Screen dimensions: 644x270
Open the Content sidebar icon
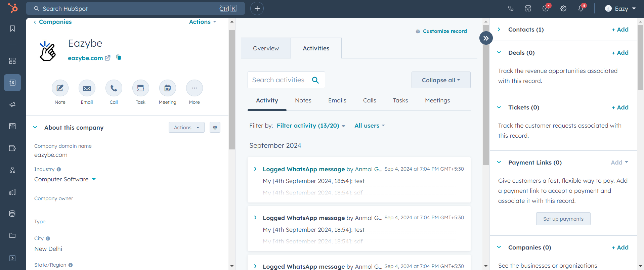point(12,126)
